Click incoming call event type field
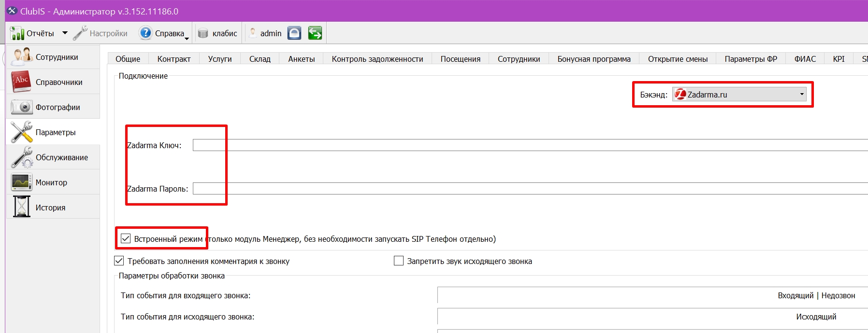The width and height of the screenshot is (868, 333). [652, 295]
